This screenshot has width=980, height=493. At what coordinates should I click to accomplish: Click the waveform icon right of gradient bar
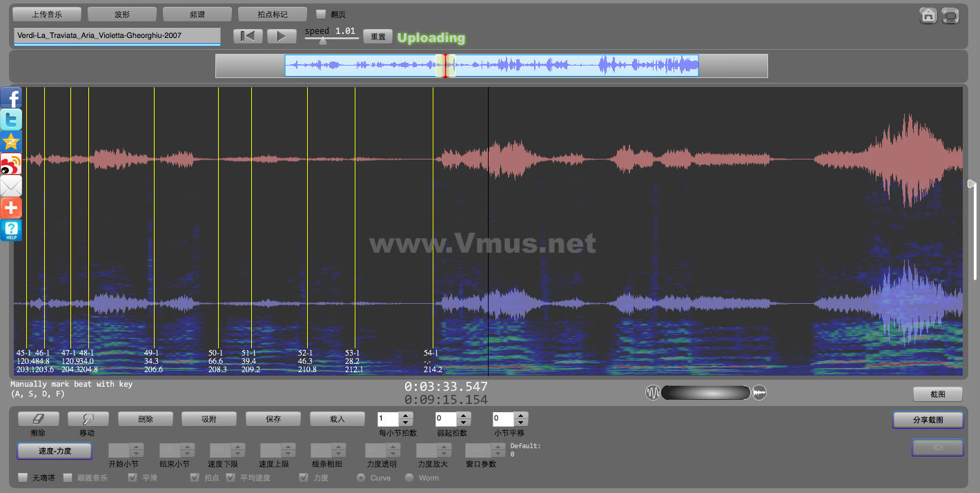click(x=759, y=393)
